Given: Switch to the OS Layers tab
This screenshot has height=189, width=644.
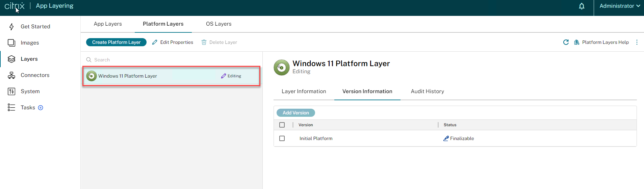Looking at the screenshot, I should pyautogui.click(x=218, y=24).
